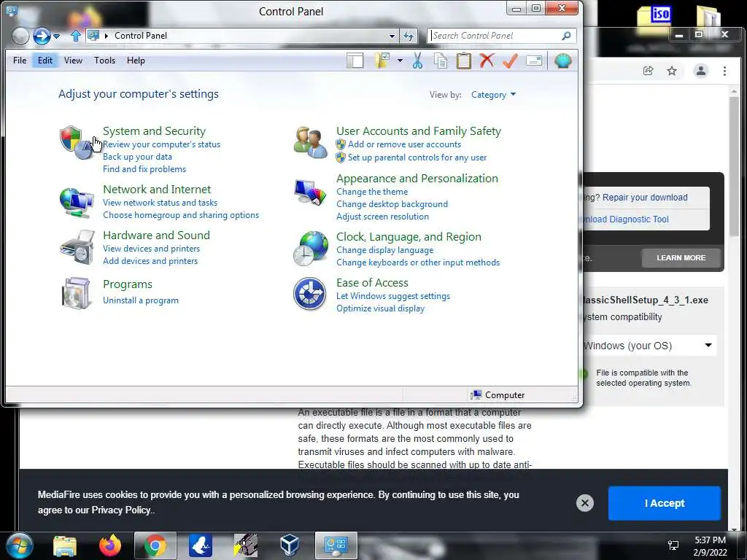The width and height of the screenshot is (747, 560).
Task: Open the Tools menu
Action: [x=104, y=61]
